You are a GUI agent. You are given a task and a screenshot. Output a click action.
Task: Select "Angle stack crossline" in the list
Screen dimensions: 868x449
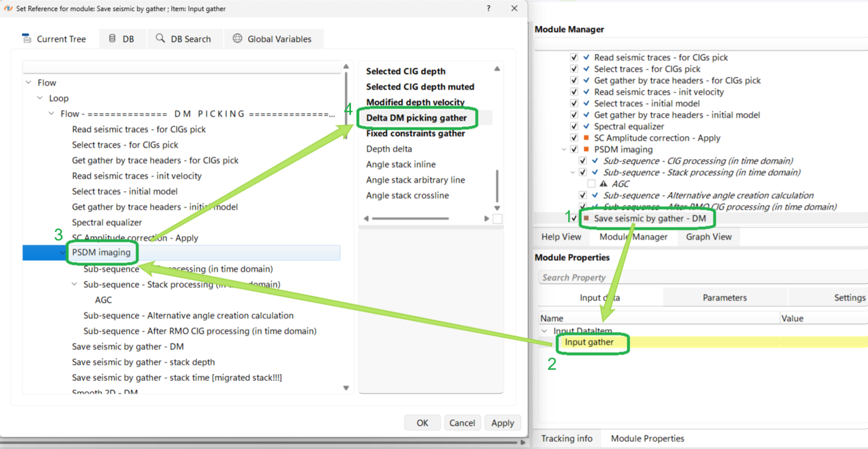tap(407, 195)
